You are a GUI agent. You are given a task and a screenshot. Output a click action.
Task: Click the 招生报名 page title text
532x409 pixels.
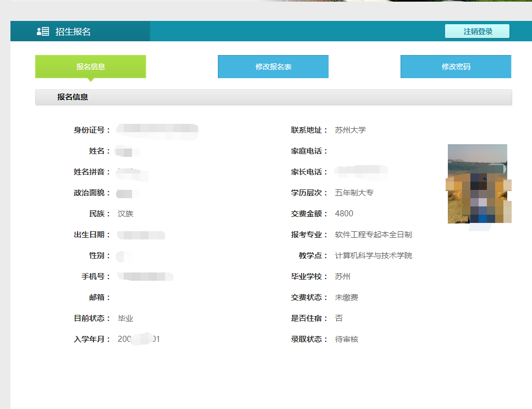point(73,31)
